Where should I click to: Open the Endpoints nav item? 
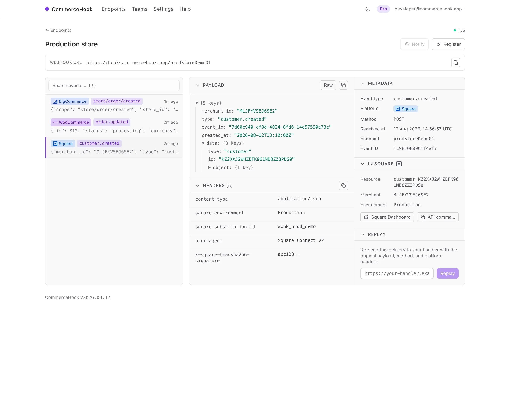113,9
